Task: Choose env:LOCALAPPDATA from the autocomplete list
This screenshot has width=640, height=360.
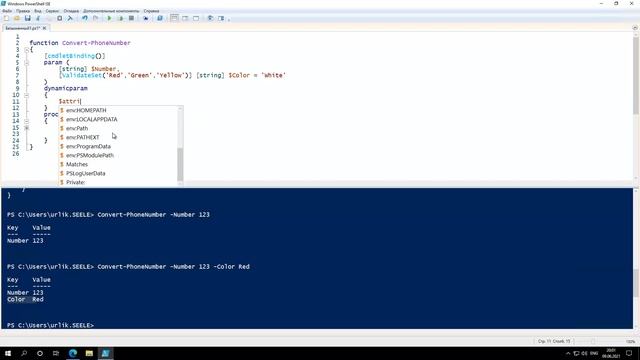Action: 118,119
